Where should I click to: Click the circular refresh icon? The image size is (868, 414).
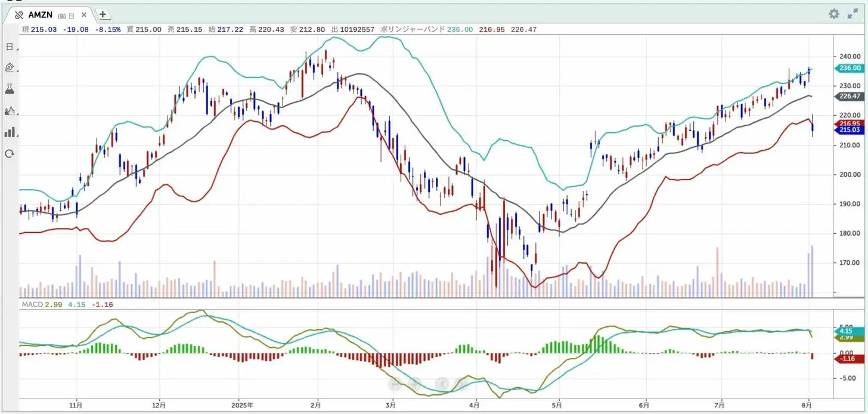[10, 154]
